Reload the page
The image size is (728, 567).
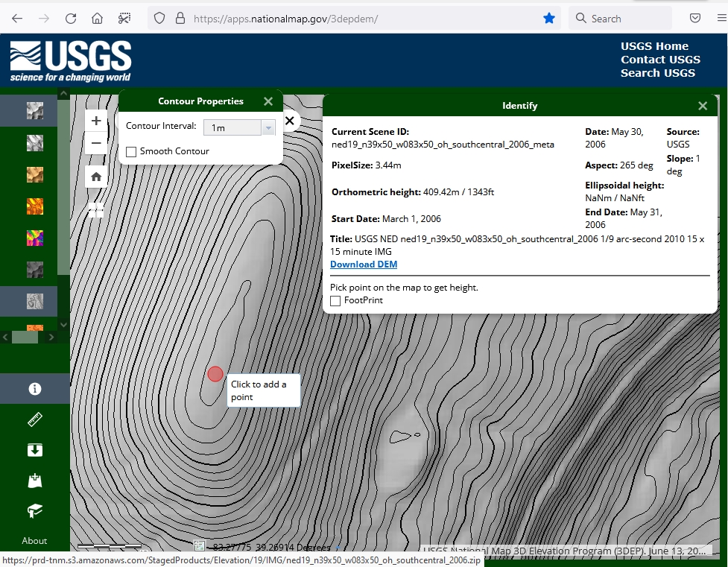pos(71,19)
